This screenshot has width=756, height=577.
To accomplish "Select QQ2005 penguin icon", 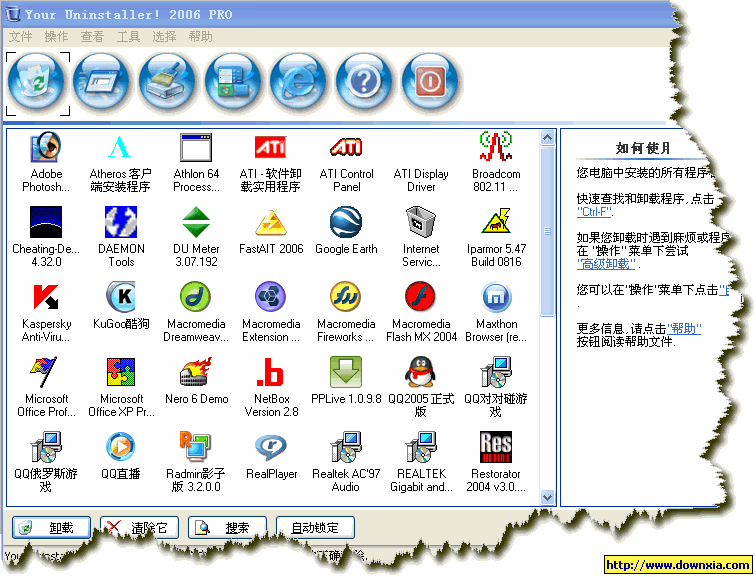I will tap(420, 372).
